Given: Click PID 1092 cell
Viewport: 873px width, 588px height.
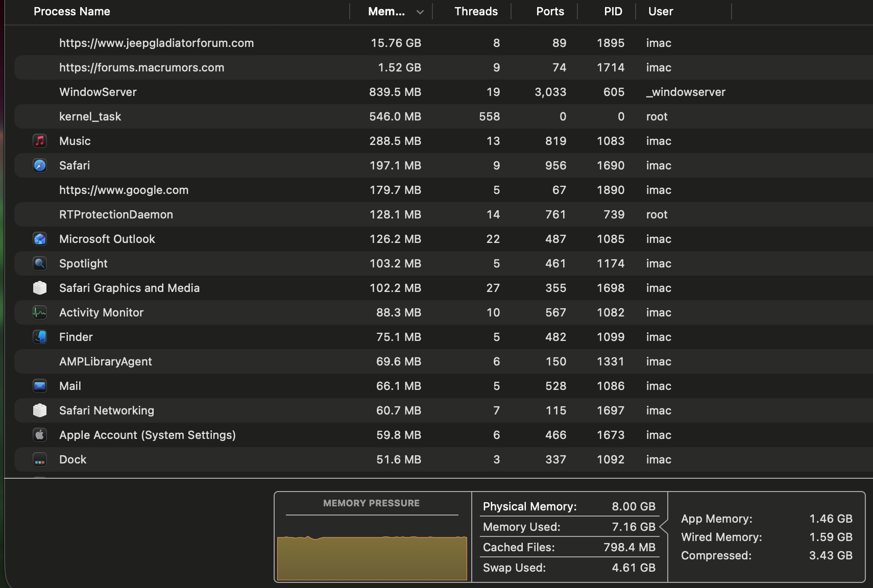Looking at the screenshot, I should coord(611,459).
